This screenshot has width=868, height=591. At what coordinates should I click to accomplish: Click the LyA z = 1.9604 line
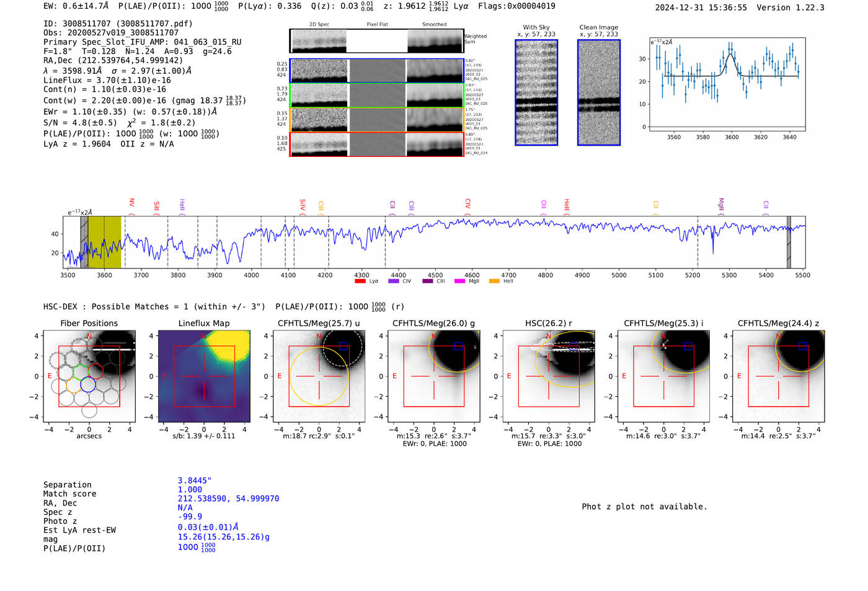[108, 144]
